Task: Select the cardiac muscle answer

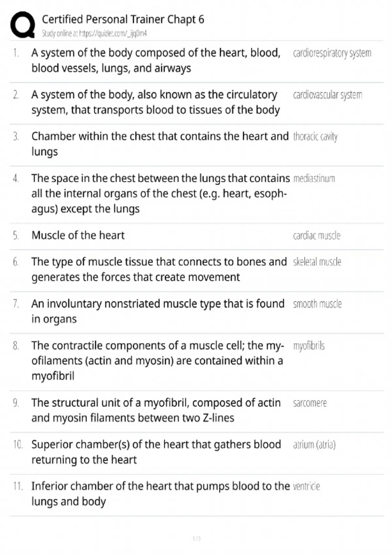Action: tap(317, 235)
